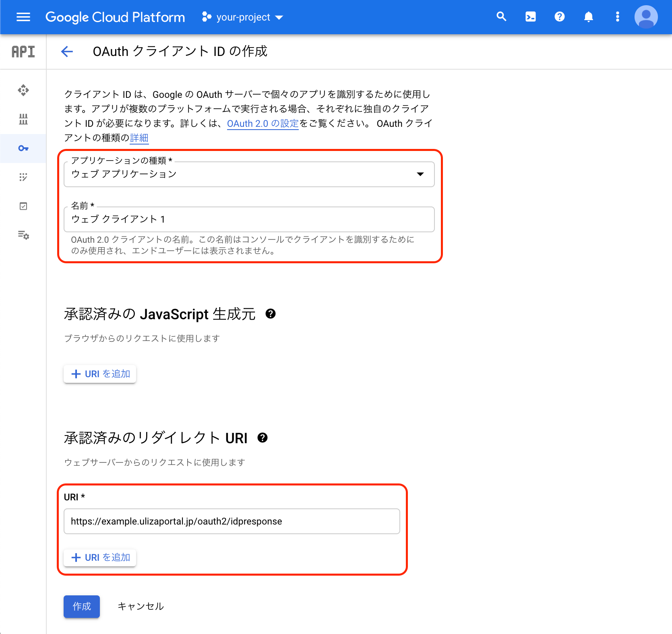Screen dimensions: 672x634
Task: Open the Domain verification checkbox sidebar icon
Action: pyautogui.click(x=23, y=206)
